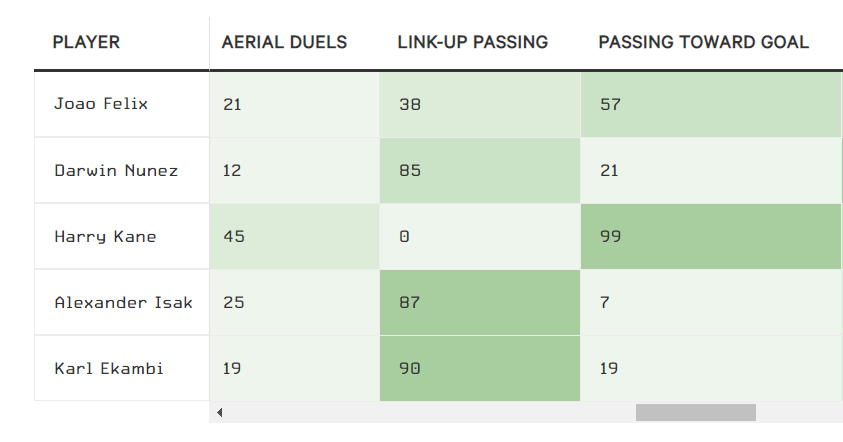Click the horizontal scrollbar thumb
Viewport: 843px width, 442px height.
coord(695,412)
